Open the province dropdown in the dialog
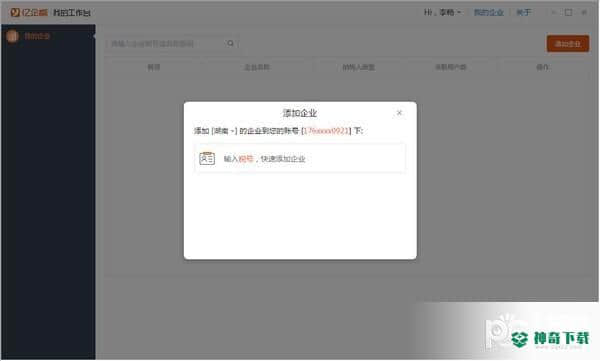Viewport: 600px width, 361px height. point(224,131)
